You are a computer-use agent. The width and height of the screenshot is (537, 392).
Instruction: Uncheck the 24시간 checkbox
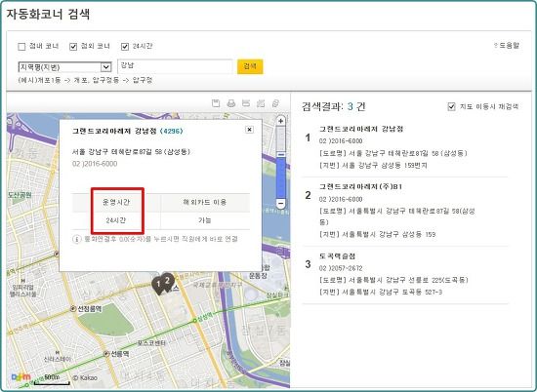(125, 47)
